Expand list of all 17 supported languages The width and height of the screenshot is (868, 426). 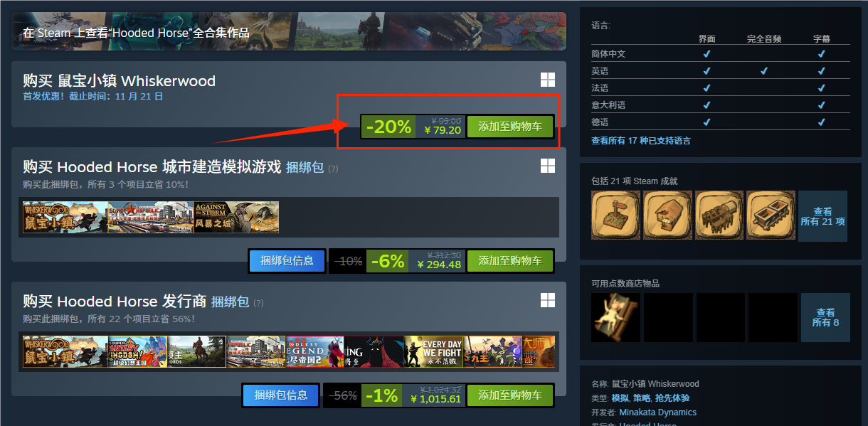[640, 141]
